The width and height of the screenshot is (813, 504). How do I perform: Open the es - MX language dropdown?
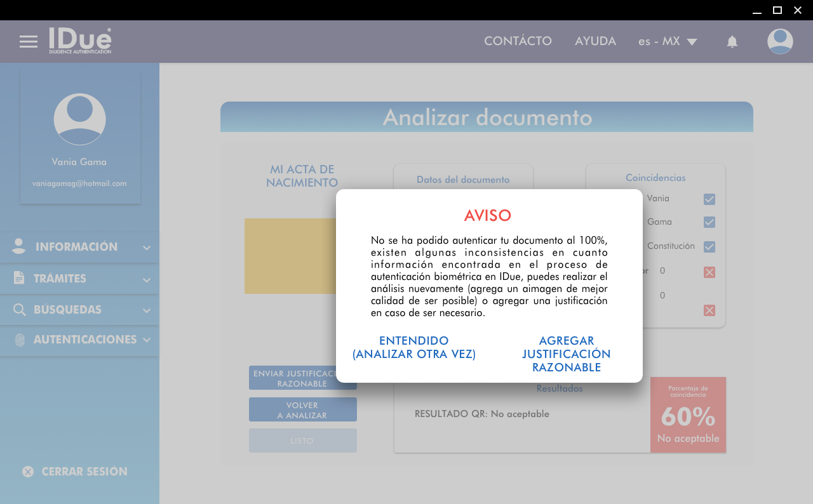tap(668, 41)
